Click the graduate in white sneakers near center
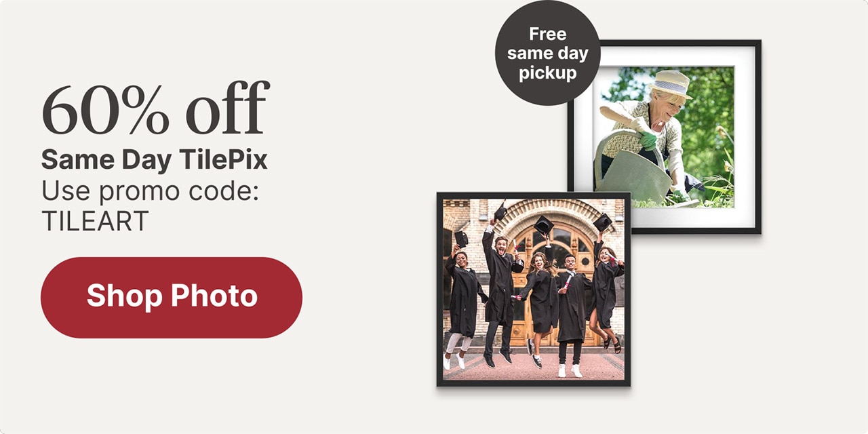The height and width of the screenshot is (434, 868). tap(570, 315)
